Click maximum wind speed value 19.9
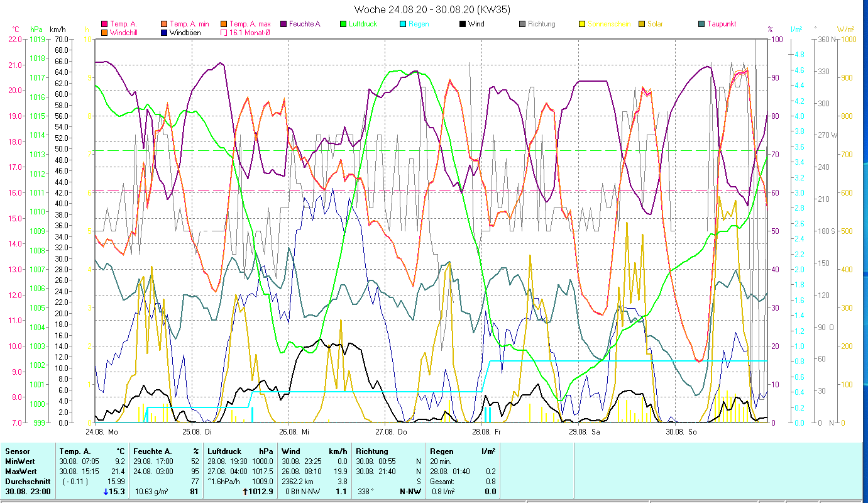Image resolution: width=868 pixels, height=503 pixels. (x=340, y=472)
